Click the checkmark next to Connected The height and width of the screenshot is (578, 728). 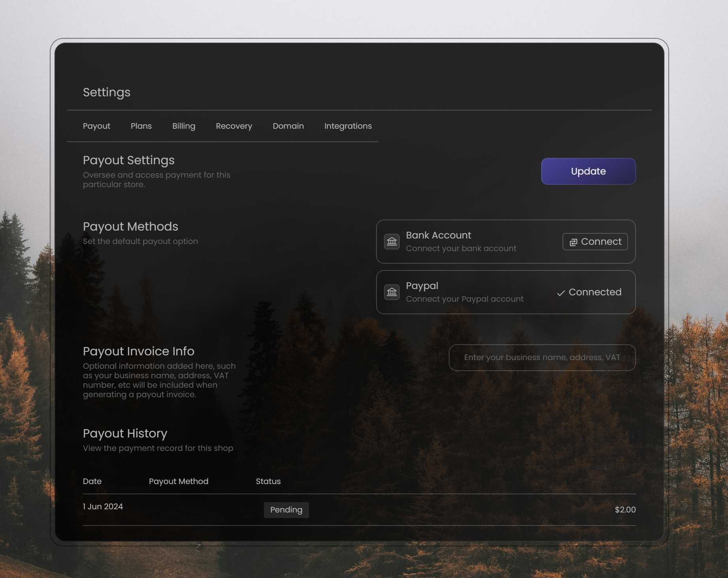coord(561,293)
